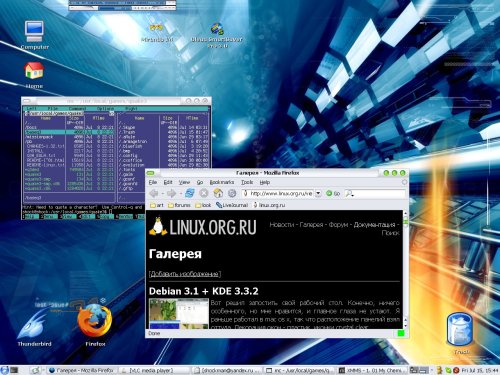Click the green Go button

(x=333, y=193)
